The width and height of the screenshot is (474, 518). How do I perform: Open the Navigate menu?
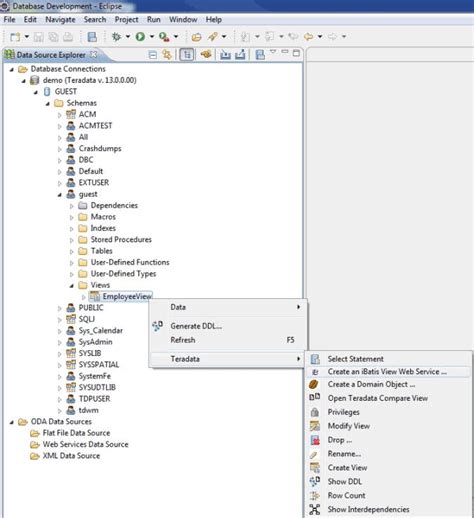[60, 20]
